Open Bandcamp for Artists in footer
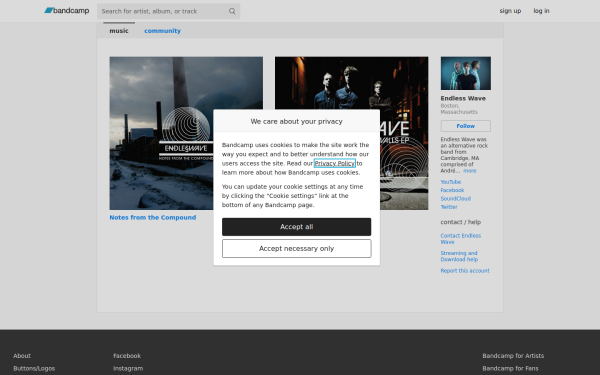This screenshot has height=375, width=600. click(513, 355)
